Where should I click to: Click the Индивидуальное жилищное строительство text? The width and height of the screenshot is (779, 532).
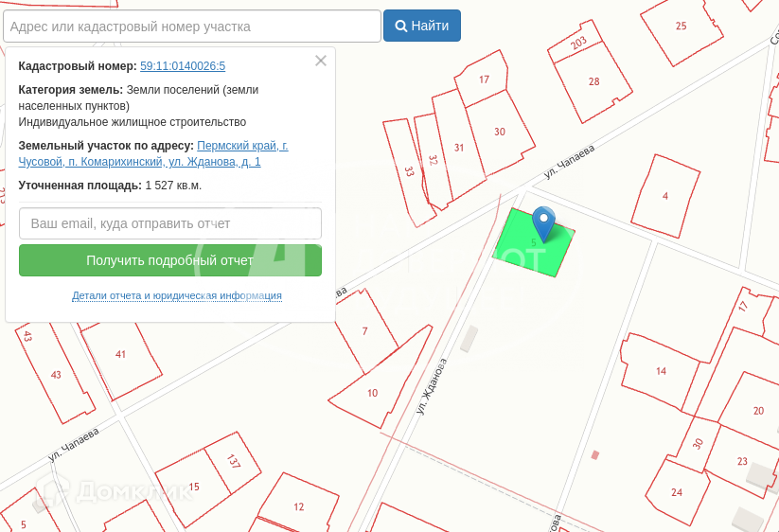tap(133, 122)
